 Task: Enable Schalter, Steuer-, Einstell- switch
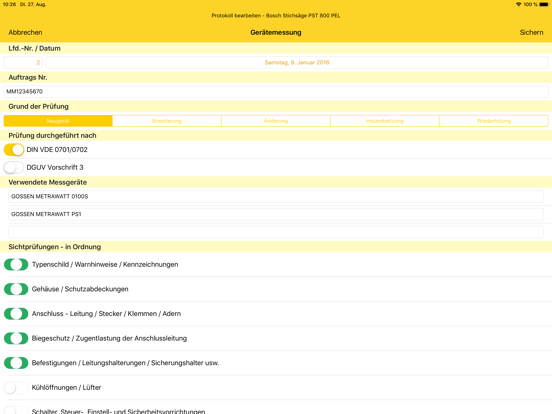pyautogui.click(x=16, y=410)
